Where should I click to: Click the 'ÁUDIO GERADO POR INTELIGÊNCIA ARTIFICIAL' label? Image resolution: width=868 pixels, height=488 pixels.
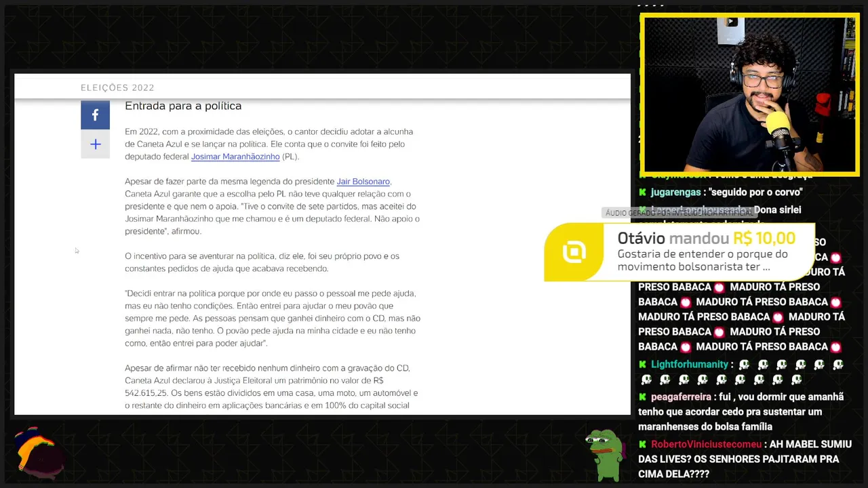(678, 213)
